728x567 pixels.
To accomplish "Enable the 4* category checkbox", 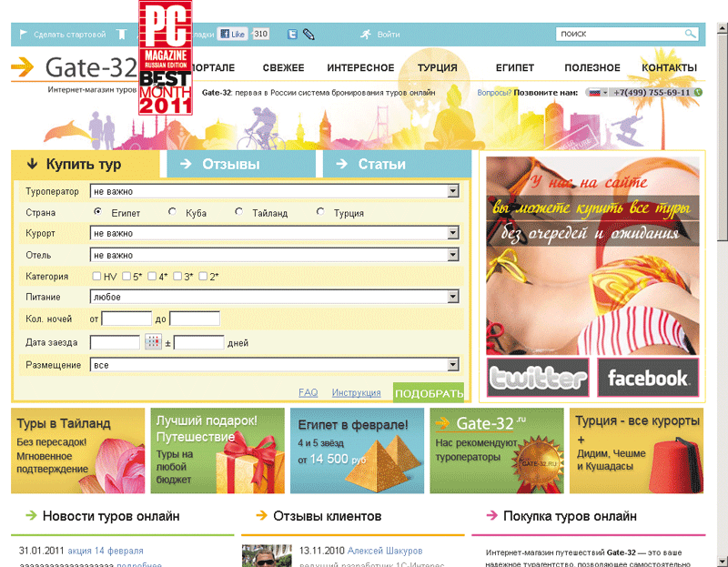I will [x=152, y=277].
